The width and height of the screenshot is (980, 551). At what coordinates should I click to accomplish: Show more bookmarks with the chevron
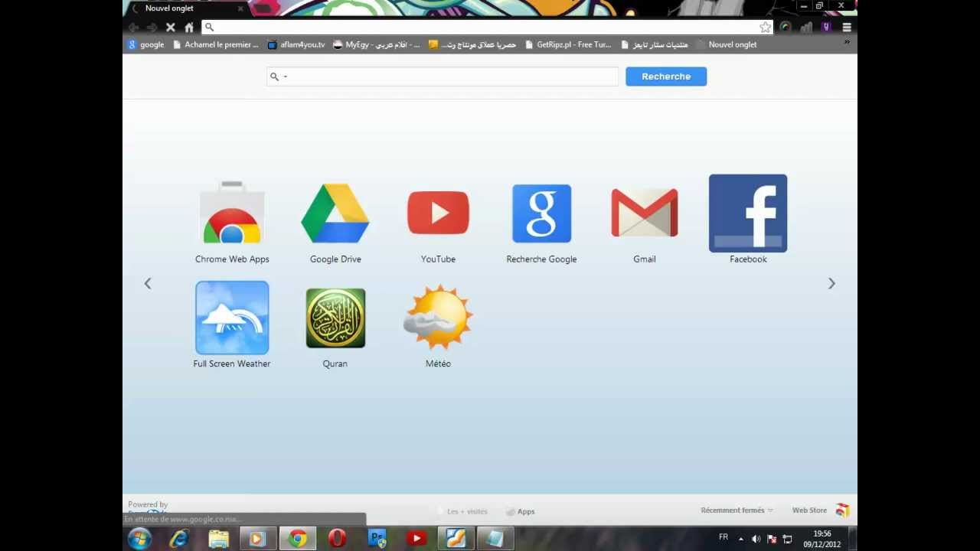(847, 42)
